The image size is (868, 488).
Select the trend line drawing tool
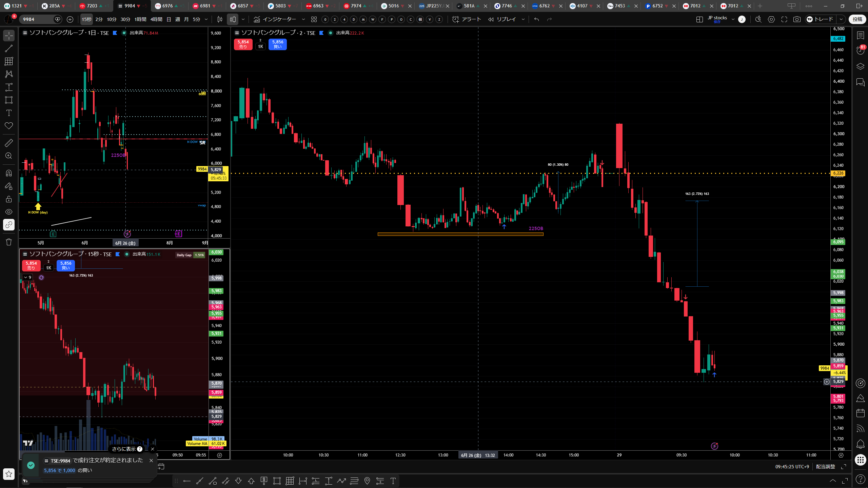[x=9, y=48]
